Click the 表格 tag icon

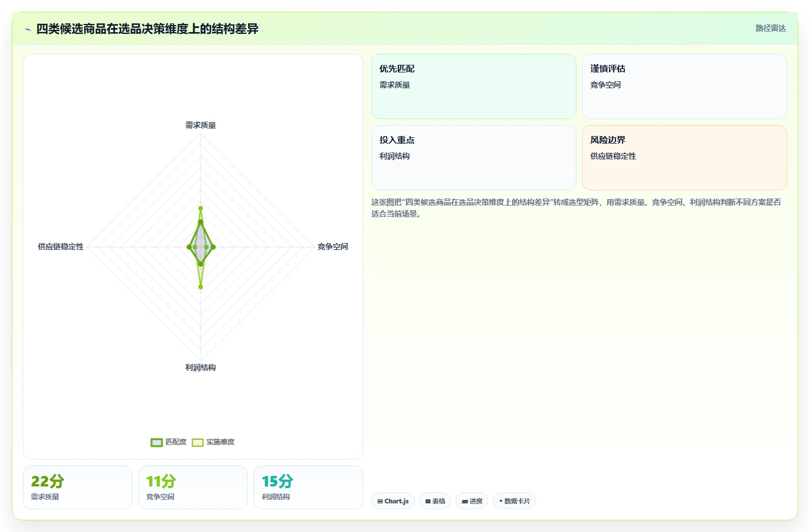pyautogui.click(x=428, y=501)
